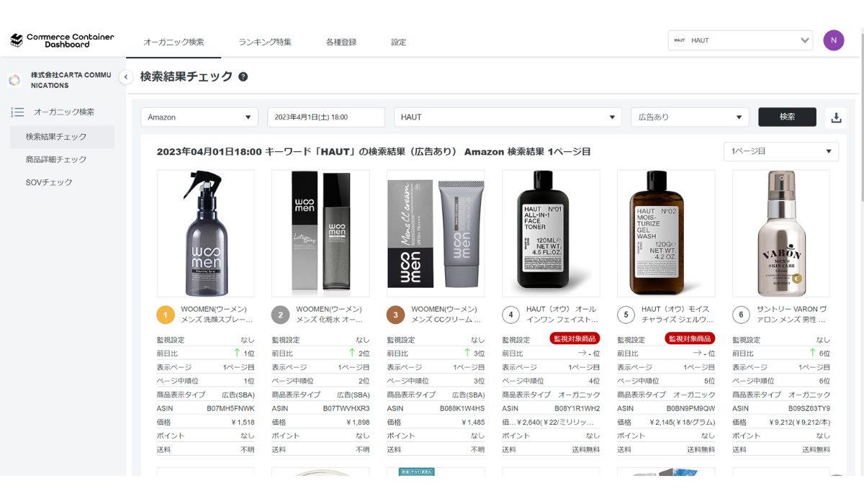
Task: Click the rank 4 circle badge
Action: tap(511, 315)
